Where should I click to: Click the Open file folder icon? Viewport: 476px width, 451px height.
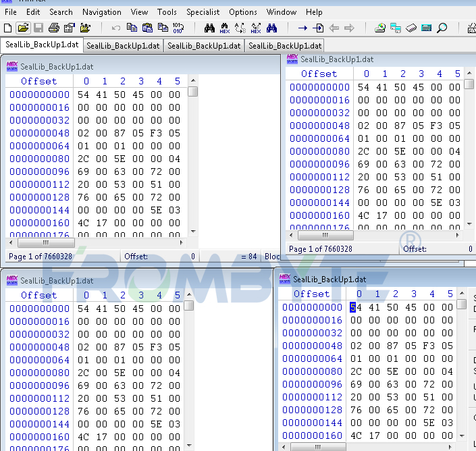tap(23, 28)
